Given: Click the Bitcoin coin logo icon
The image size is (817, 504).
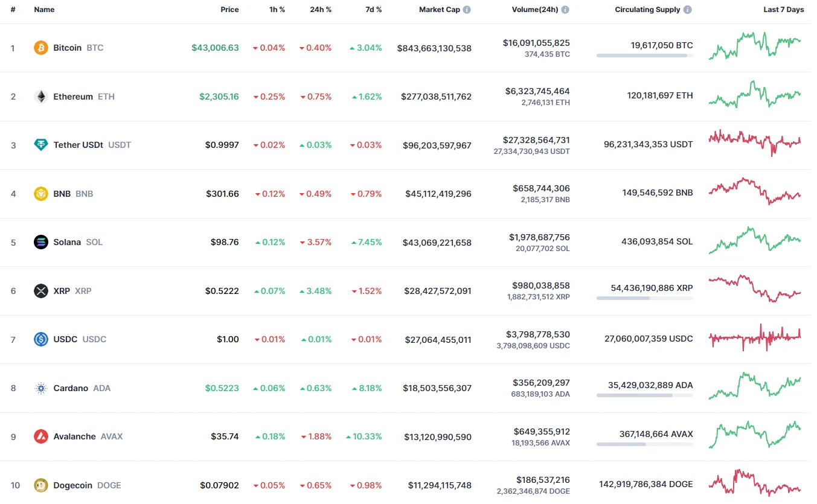Looking at the screenshot, I should point(41,48).
